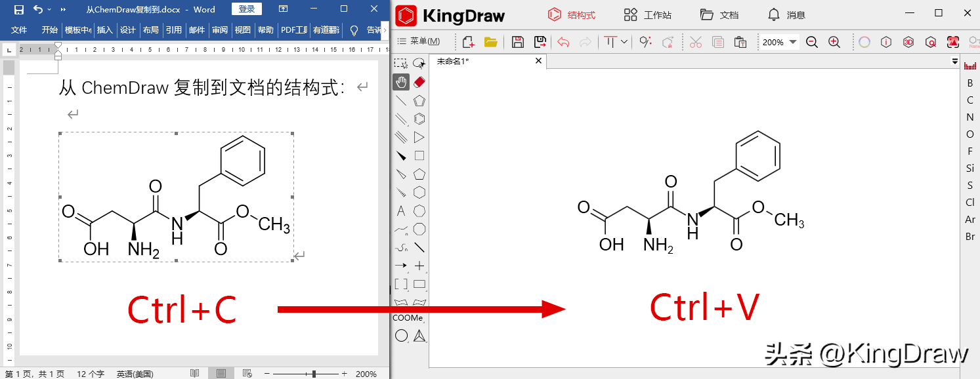The image size is (980, 379).
Task: Select the benzene ring tool
Action: [x=419, y=119]
